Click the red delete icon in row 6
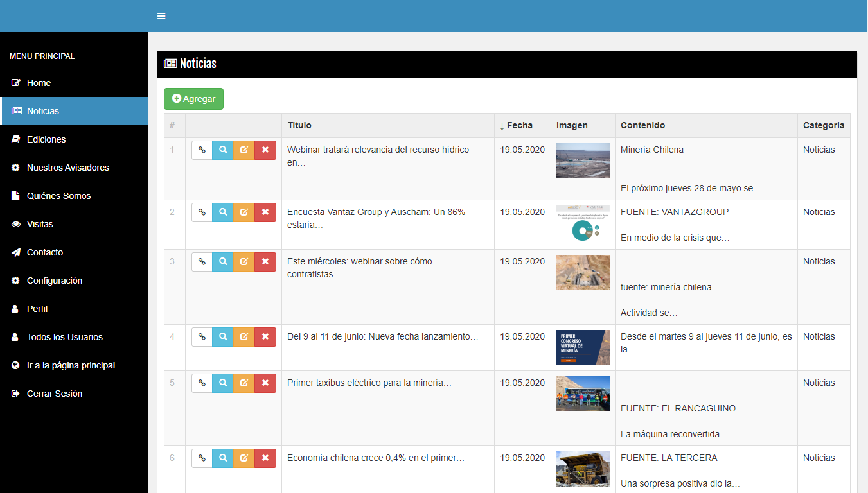Viewport: 868px width, 493px height. click(x=265, y=458)
